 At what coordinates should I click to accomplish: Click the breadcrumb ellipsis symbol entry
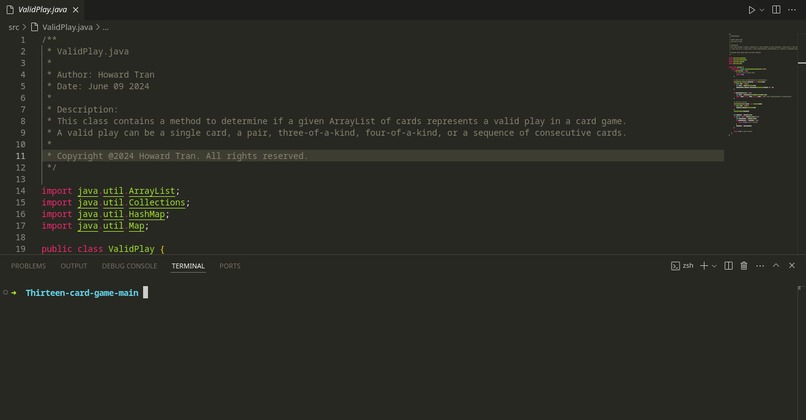point(105,27)
